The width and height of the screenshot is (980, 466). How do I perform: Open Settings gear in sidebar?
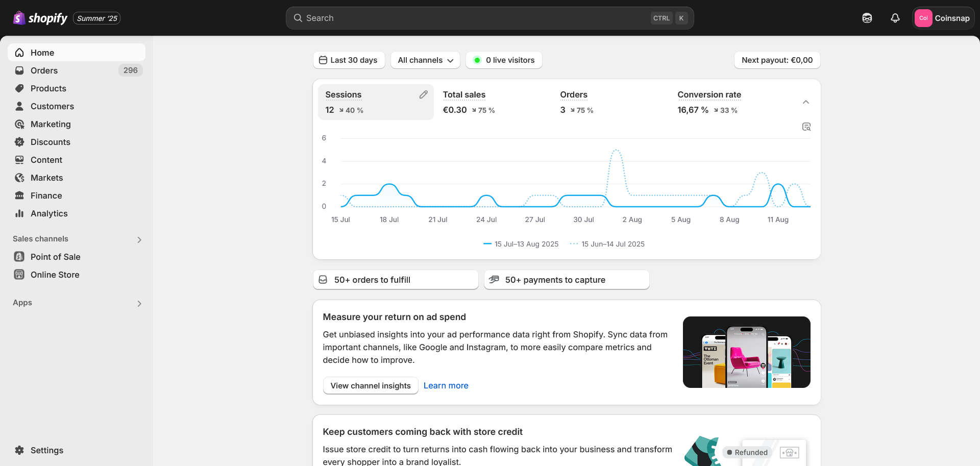(19, 450)
